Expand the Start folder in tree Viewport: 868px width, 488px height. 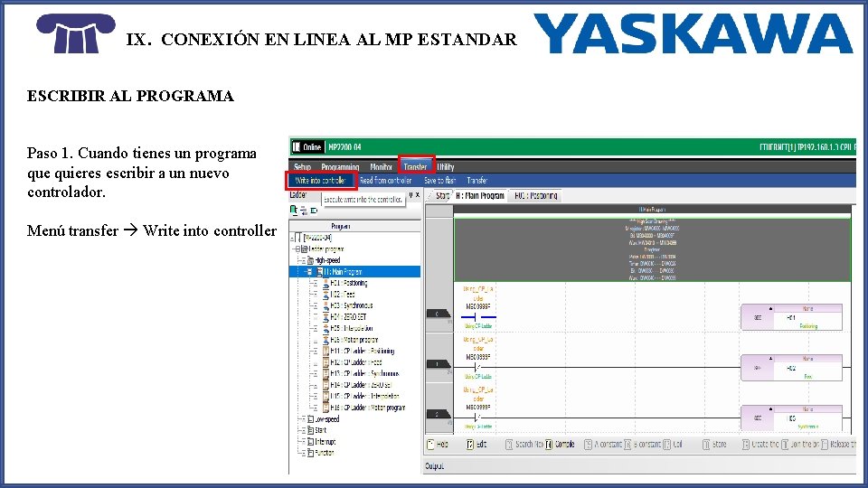point(304,430)
